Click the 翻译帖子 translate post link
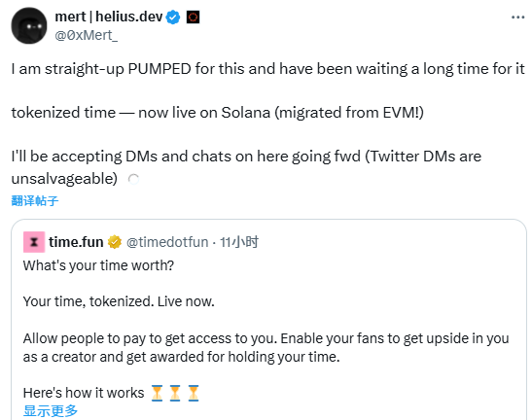Screen dimensions: 532x420 pos(35,201)
